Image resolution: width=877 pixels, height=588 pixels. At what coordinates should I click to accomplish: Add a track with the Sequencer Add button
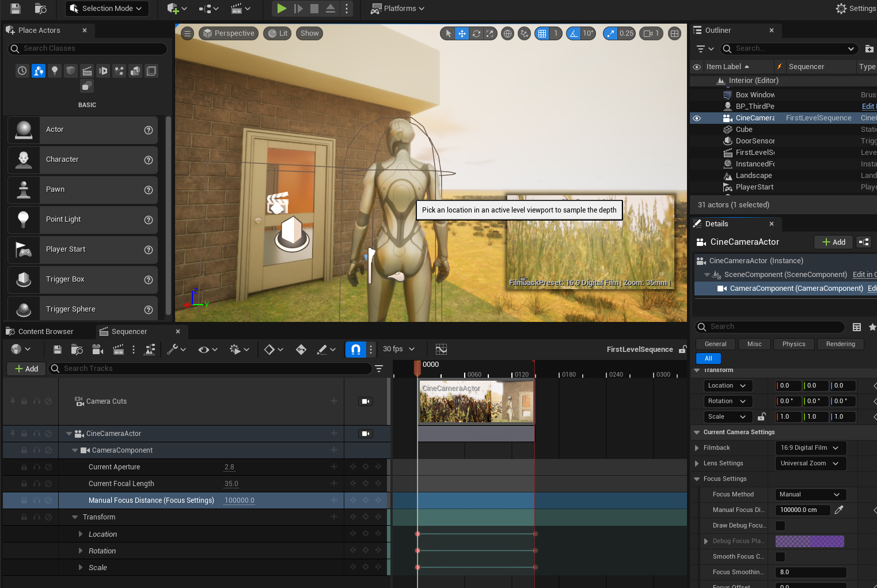click(x=26, y=369)
